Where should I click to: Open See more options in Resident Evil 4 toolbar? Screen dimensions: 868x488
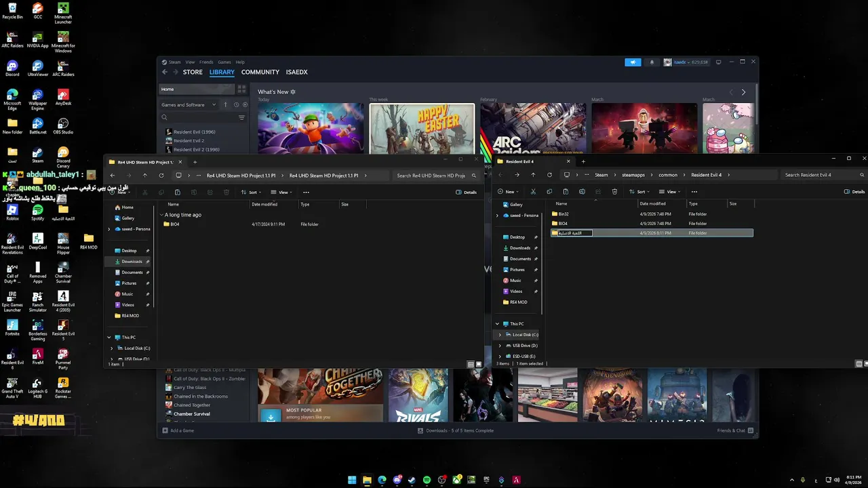694,192
